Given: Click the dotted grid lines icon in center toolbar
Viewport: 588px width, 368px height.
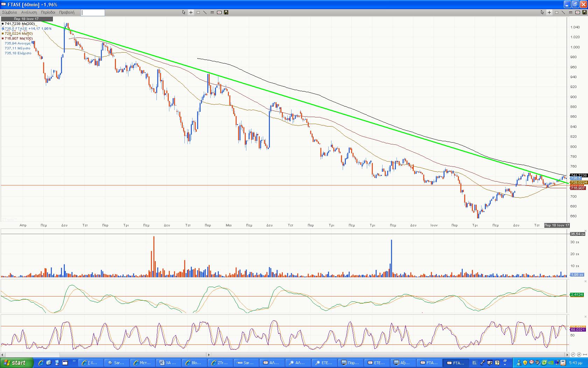Looking at the screenshot, I should 212,12.
